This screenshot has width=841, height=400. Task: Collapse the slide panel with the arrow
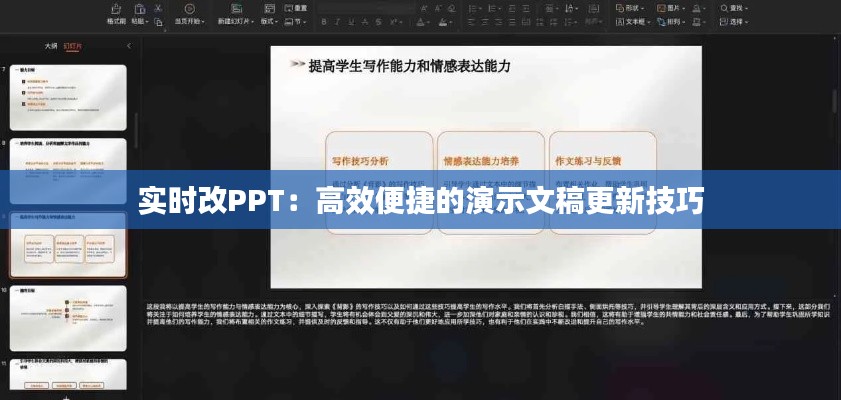coord(128,46)
